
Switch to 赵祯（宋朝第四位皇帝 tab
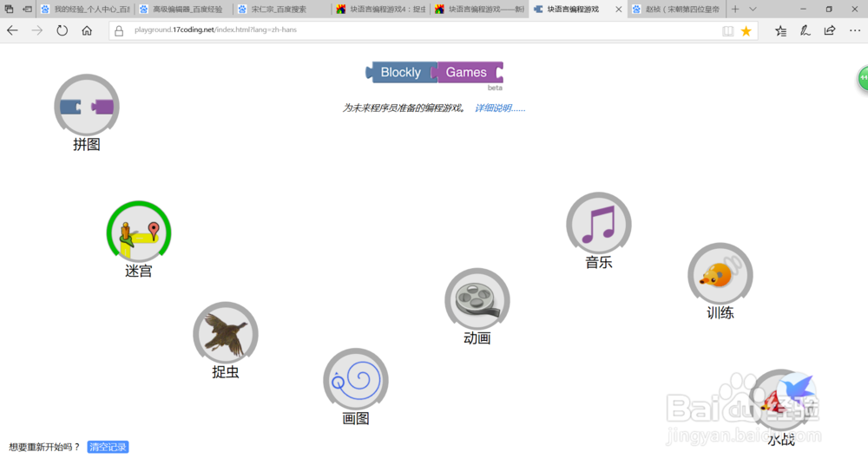point(677,10)
